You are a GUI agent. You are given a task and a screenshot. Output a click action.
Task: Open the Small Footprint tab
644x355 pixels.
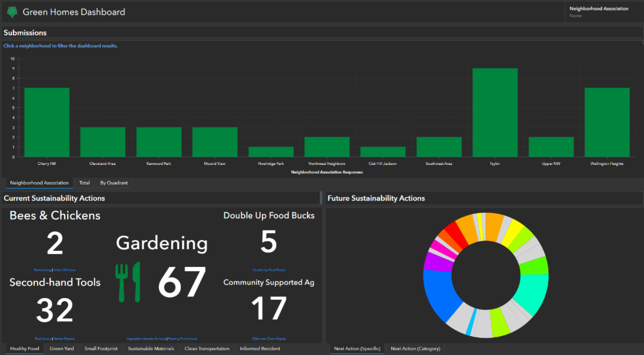click(x=100, y=349)
